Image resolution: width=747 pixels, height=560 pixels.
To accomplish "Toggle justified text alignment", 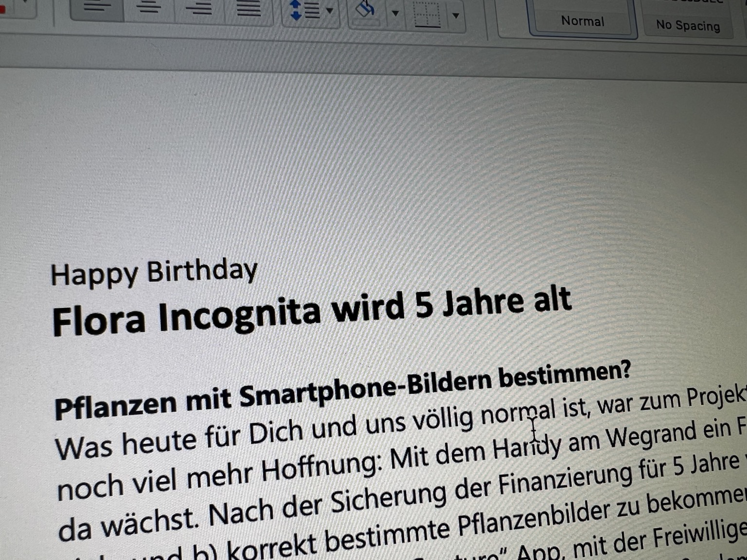I will coord(249,9).
